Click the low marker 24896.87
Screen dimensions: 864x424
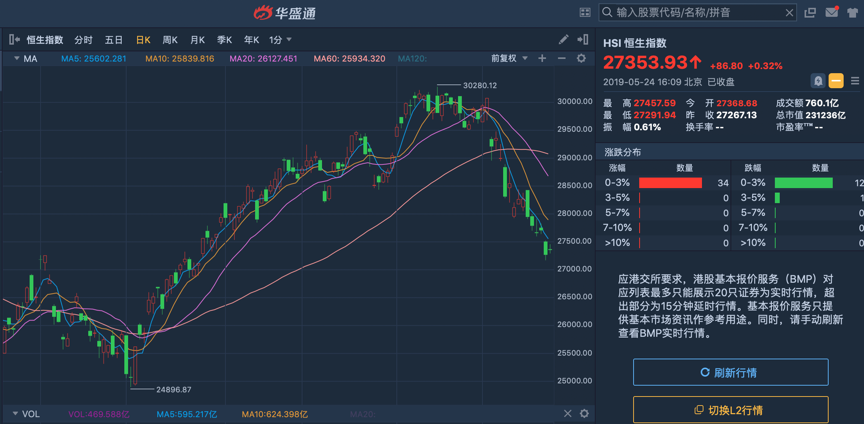point(174,389)
